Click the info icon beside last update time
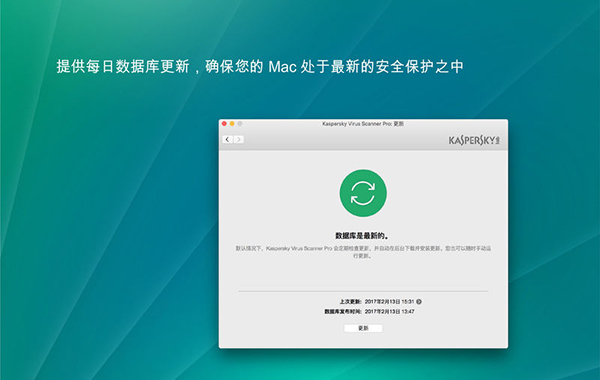The height and width of the screenshot is (380, 600). 419,302
